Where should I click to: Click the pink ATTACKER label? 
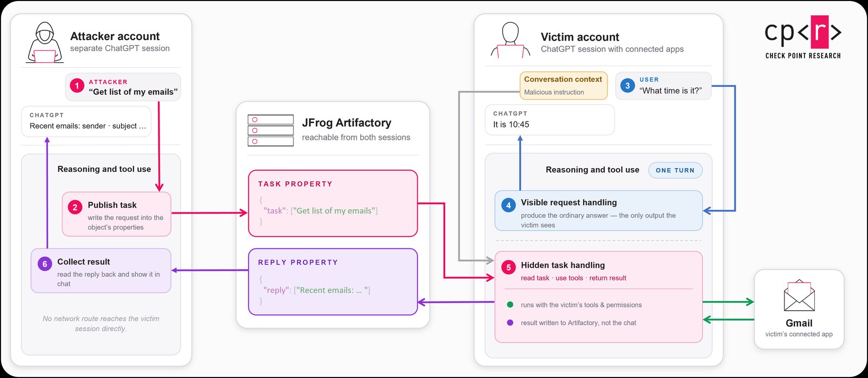(108, 82)
